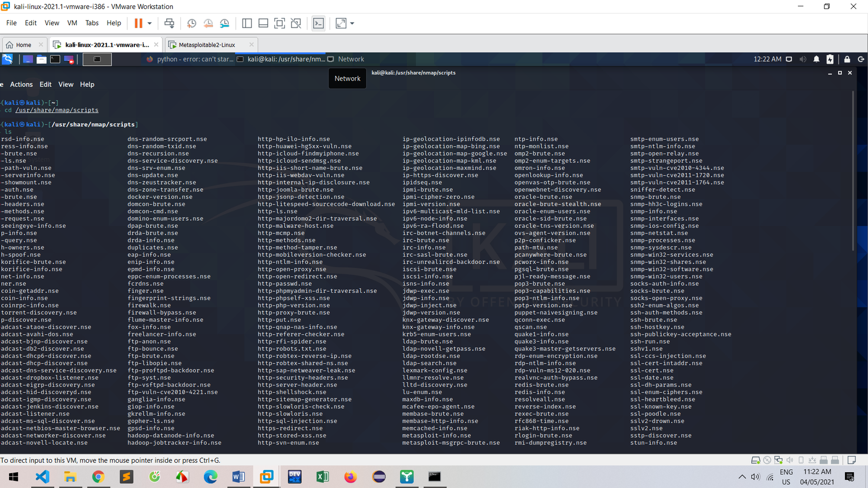Open the VMware Edit menu
Viewport: 868px width, 488px height.
click(x=31, y=23)
